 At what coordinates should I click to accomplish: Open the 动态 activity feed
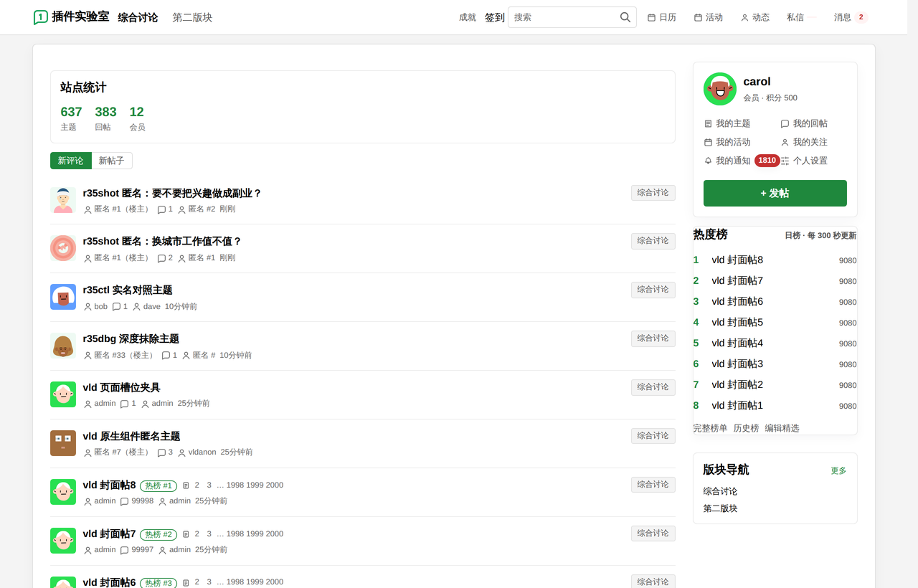pos(755,17)
